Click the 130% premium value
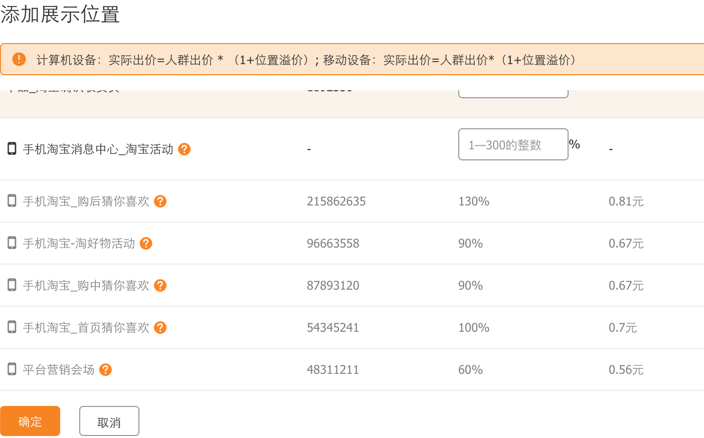 [474, 201]
